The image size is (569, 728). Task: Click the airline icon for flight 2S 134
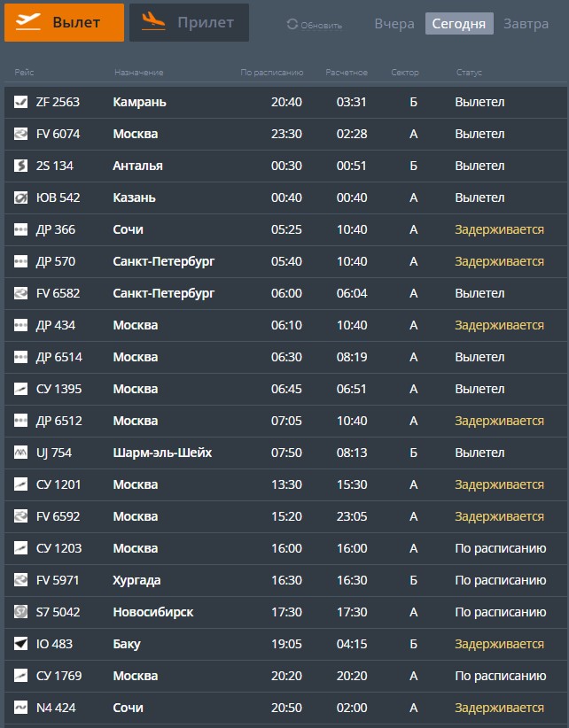point(20,166)
